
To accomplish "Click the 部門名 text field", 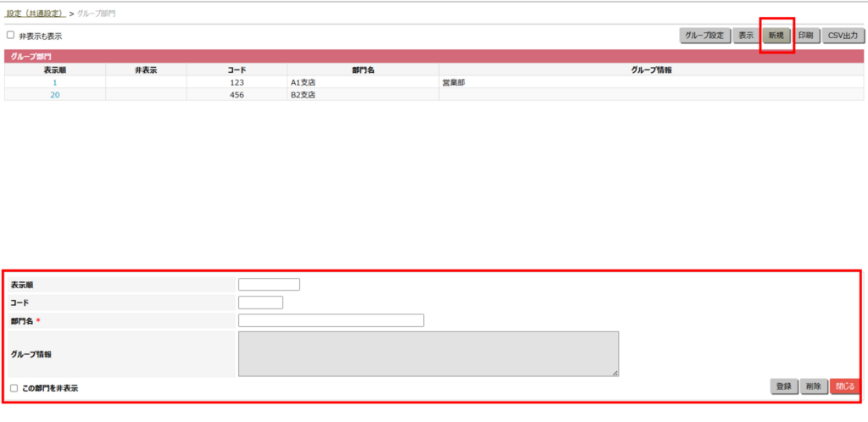I will click(331, 320).
